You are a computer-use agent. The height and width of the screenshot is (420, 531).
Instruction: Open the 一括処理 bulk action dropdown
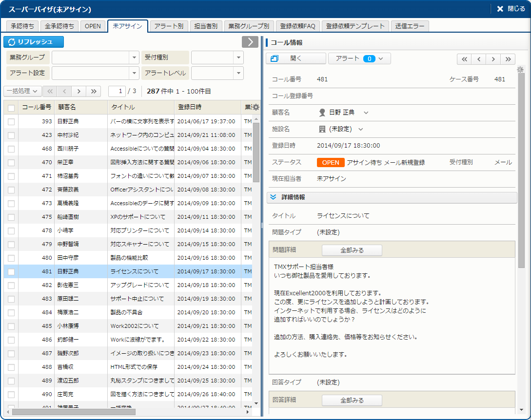[x=22, y=91]
